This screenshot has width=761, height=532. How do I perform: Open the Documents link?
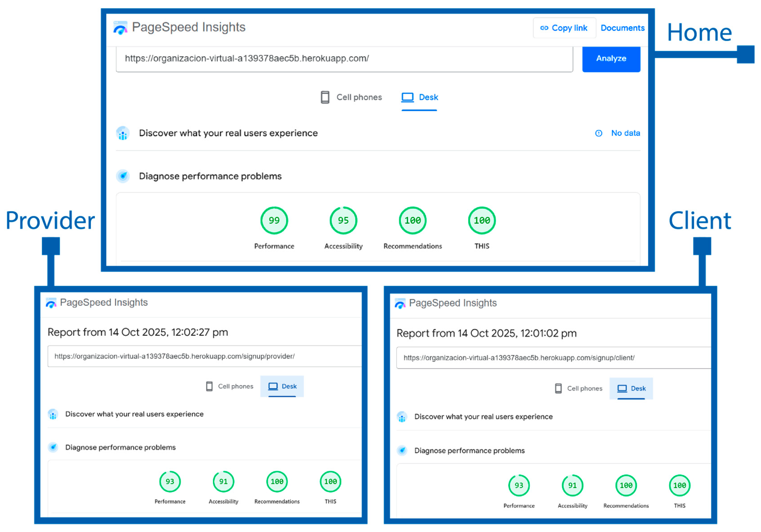pyautogui.click(x=622, y=28)
